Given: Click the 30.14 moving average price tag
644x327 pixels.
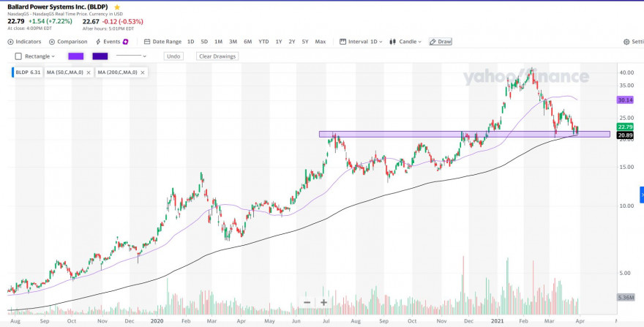Looking at the screenshot, I should 625,99.
